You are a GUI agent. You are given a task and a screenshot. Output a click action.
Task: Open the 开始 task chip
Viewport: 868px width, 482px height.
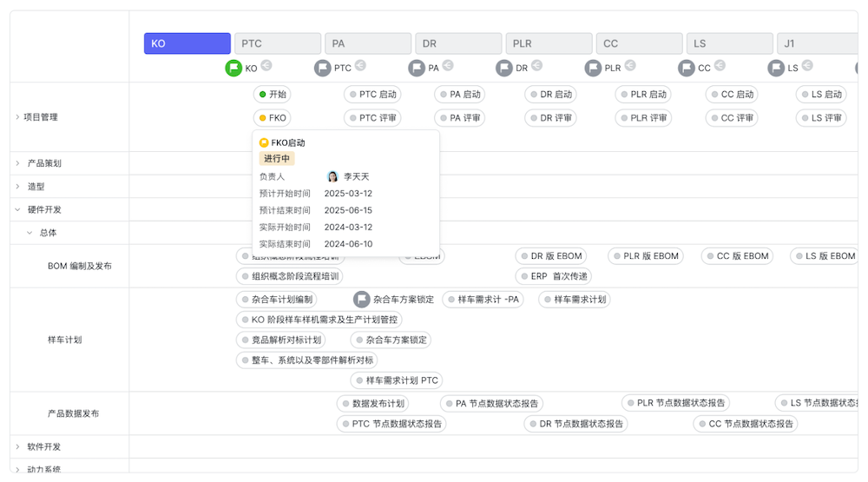(x=274, y=95)
